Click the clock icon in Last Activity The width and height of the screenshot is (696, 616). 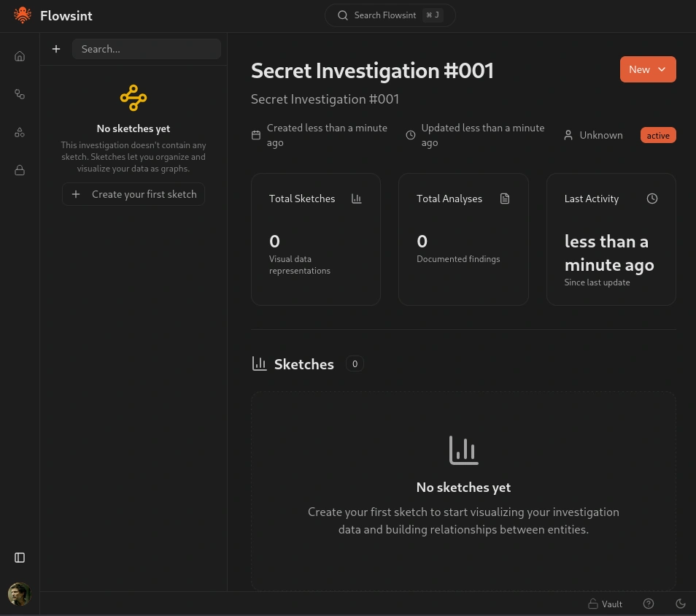pos(652,199)
